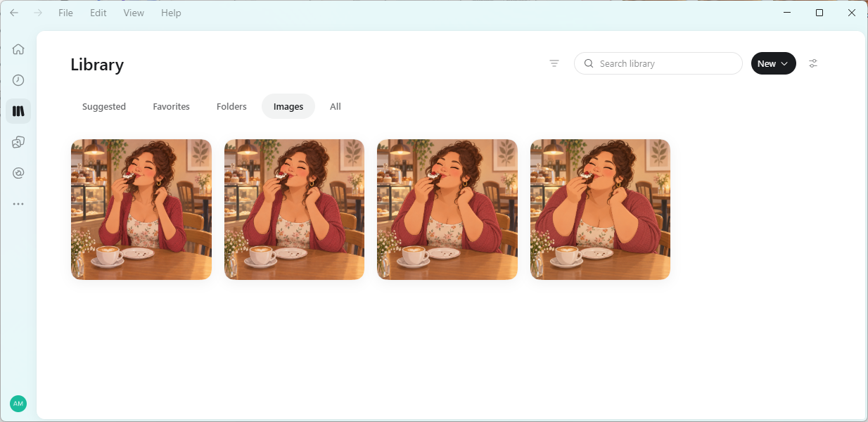Open the third image thumbnail
This screenshot has width=868, height=422.
pyautogui.click(x=447, y=210)
